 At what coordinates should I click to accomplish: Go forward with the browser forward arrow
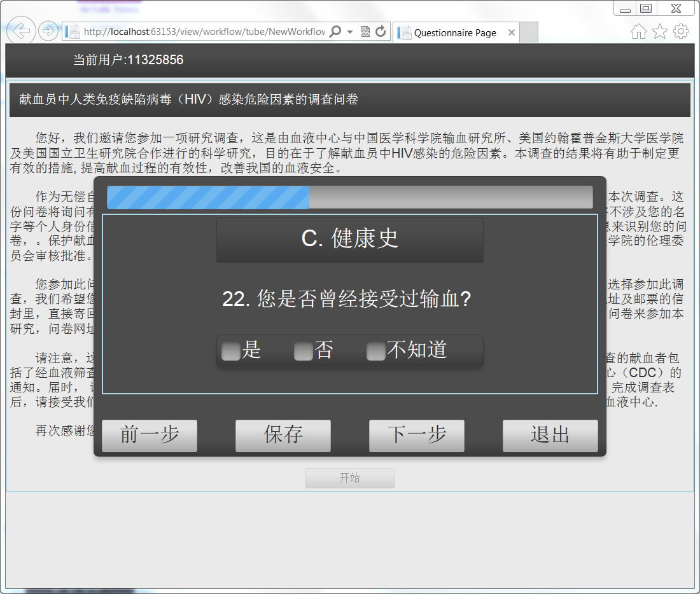[x=48, y=31]
